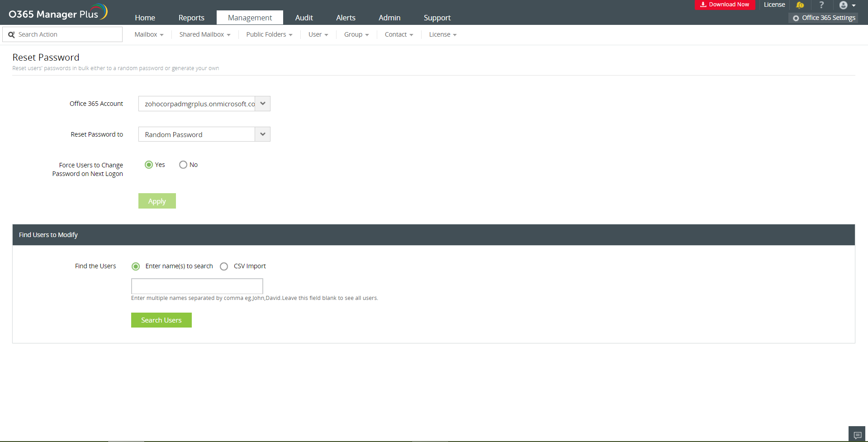868x442 pixels.
Task: Expand the User management menu
Action: 318,34
